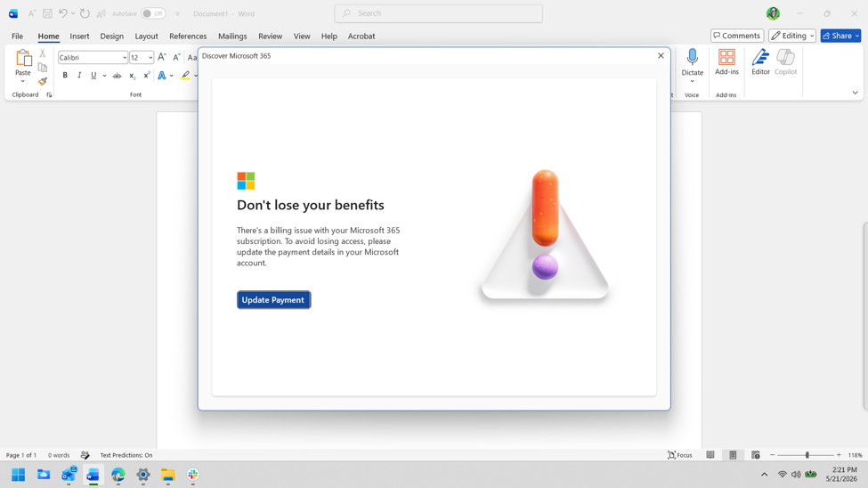Open the font size dropdown
Image resolution: width=868 pixels, height=488 pixels.
150,58
